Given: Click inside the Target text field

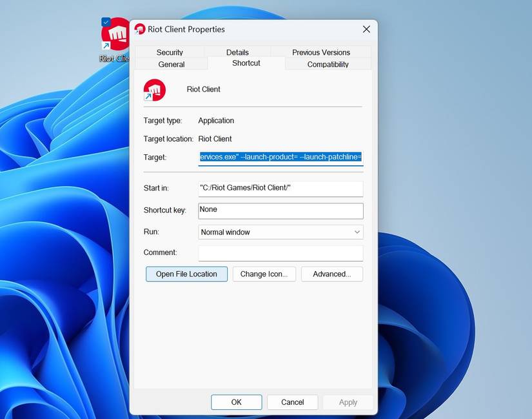Looking at the screenshot, I should 281,158.
